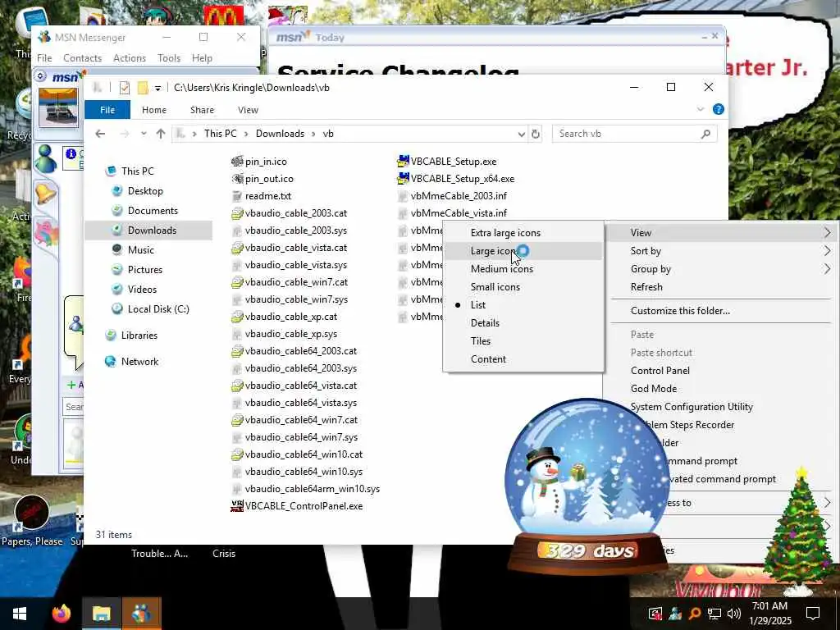Switch to the Home ribbon tab
Viewport: 840px width, 630px height.
click(153, 110)
